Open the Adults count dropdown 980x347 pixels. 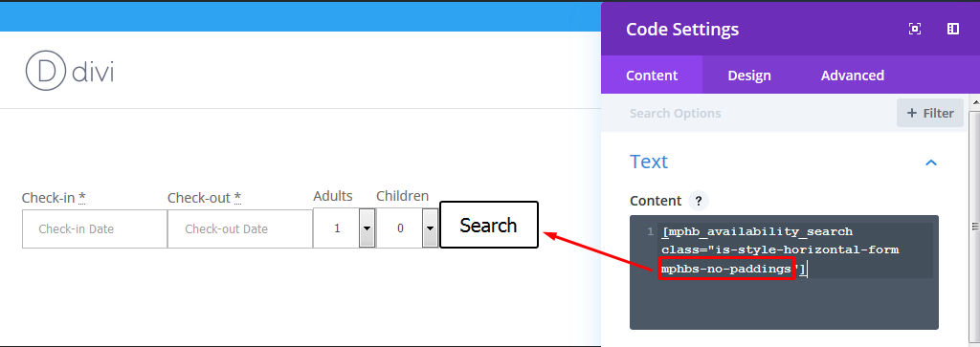click(345, 228)
